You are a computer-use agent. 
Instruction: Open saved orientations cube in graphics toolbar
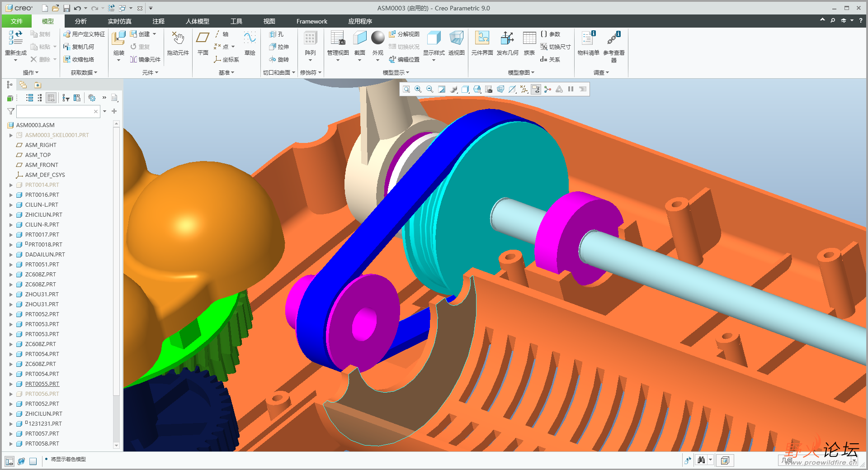coord(477,89)
